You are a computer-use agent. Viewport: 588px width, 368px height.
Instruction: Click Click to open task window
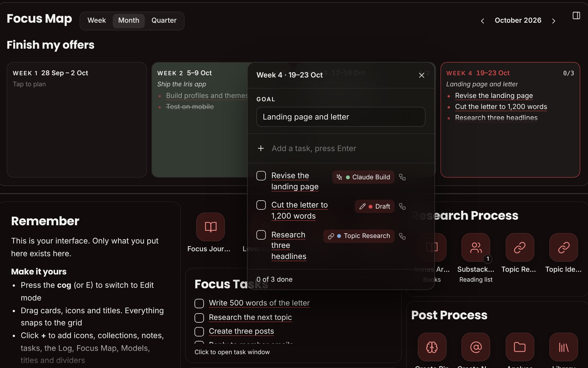click(232, 352)
